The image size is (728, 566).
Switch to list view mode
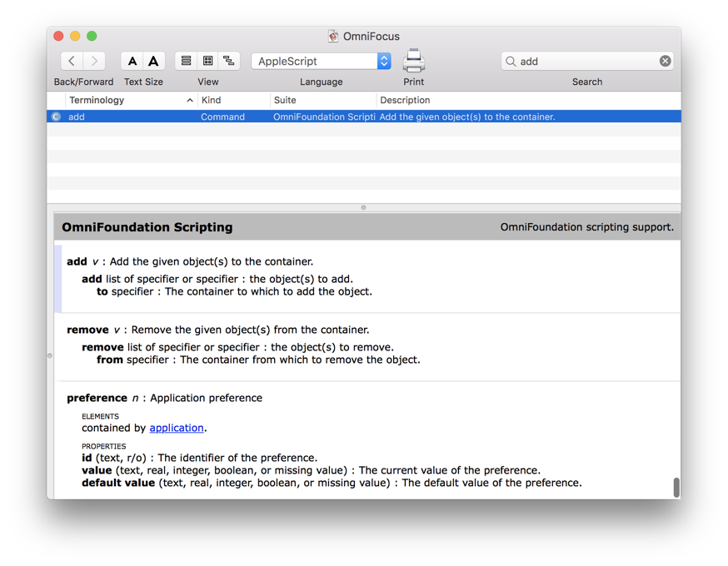click(x=186, y=61)
